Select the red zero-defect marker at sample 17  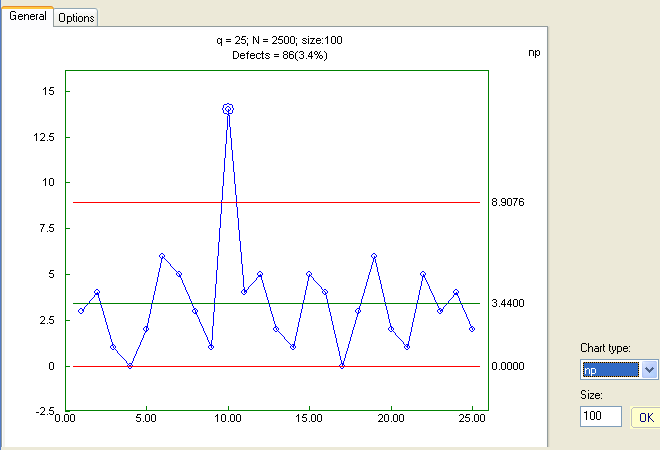342,366
